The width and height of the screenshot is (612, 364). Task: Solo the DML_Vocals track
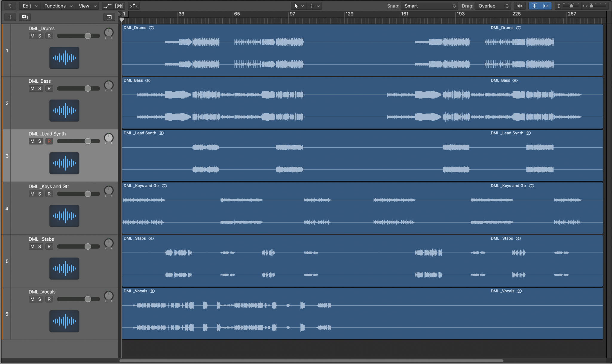coord(39,299)
